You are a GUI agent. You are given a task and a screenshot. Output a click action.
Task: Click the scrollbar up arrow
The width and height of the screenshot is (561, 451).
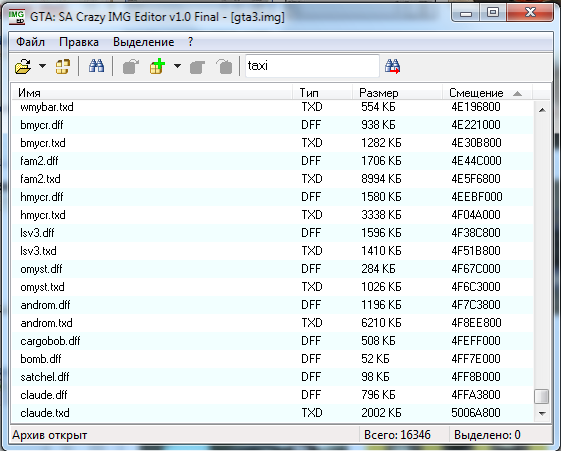[542, 110]
